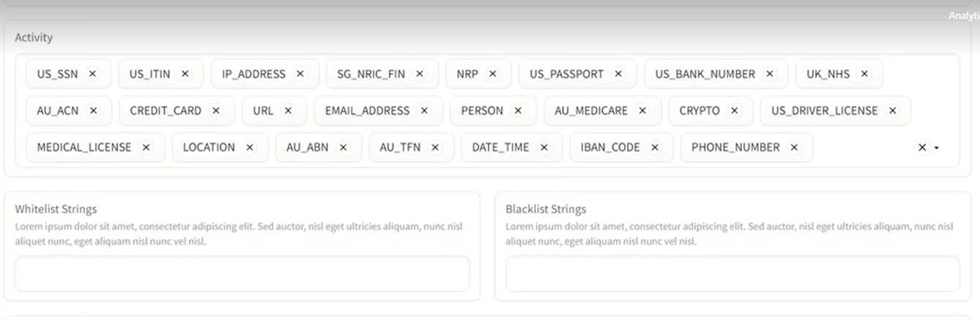Screen dimensions: 980x320
Task: Remove the MEDICAL_LICENSE tag
Action: [x=146, y=147]
